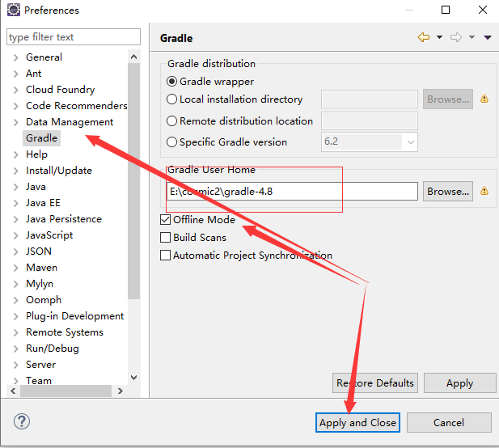
Task: Maximize the Preferences window
Action: pyautogui.click(x=446, y=10)
